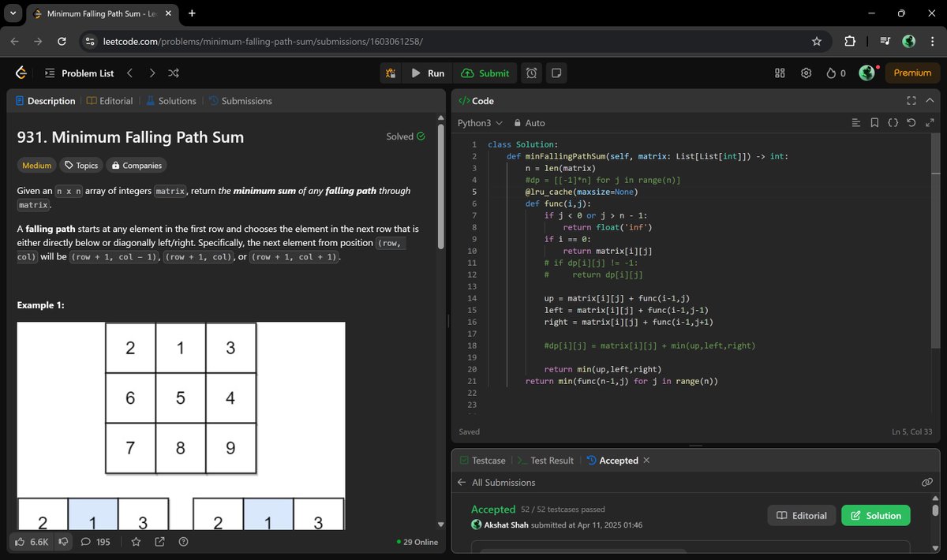This screenshot has height=560, width=947.
Task: Open the help question mark icon
Action: coord(184,542)
